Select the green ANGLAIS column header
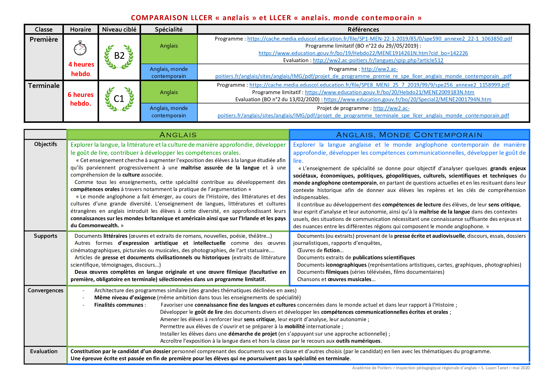This screenshot has height=392, width=554. (x=178, y=135)
